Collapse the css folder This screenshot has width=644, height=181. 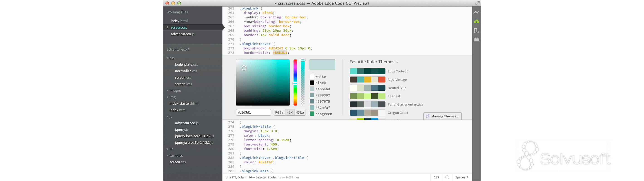(x=168, y=58)
